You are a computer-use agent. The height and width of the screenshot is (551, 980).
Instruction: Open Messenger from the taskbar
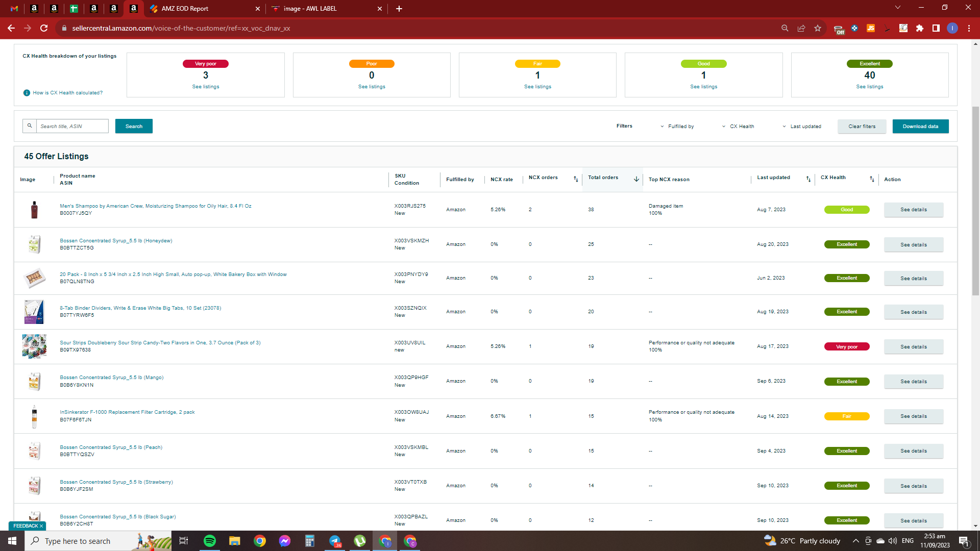[x=284, y=541]
